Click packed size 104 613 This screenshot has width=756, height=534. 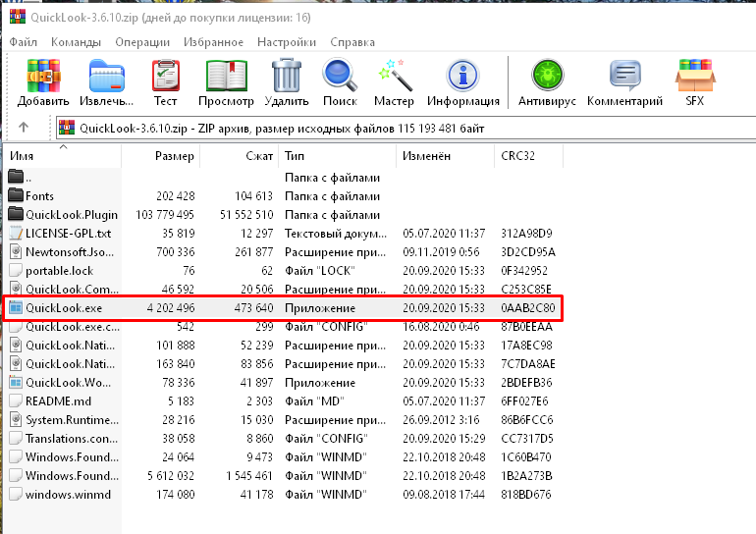coord(253,196)
